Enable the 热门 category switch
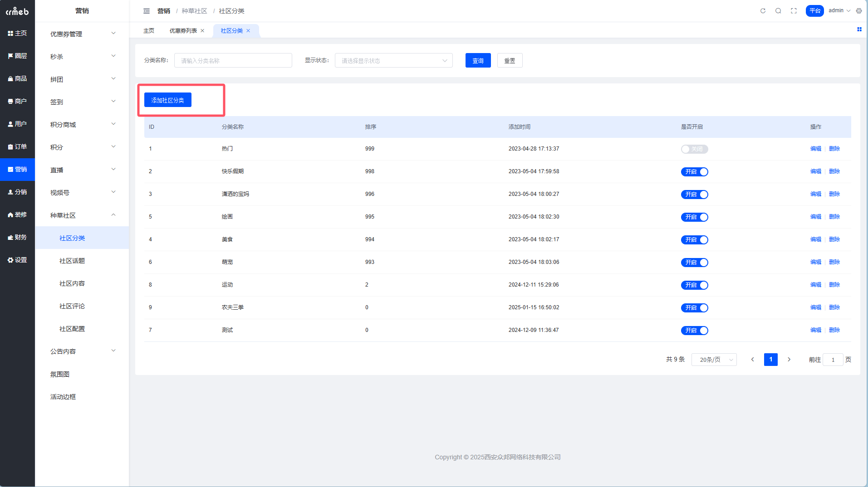The width and height of the screenshot is (868, 487). click(x=694, y=149)
